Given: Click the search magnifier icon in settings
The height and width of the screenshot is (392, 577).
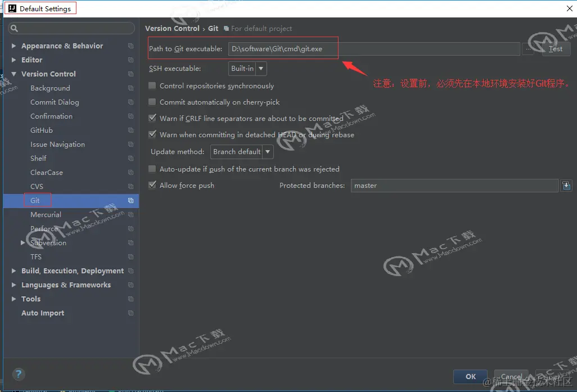Looking at the screenshot, I should tap(15, 28).
